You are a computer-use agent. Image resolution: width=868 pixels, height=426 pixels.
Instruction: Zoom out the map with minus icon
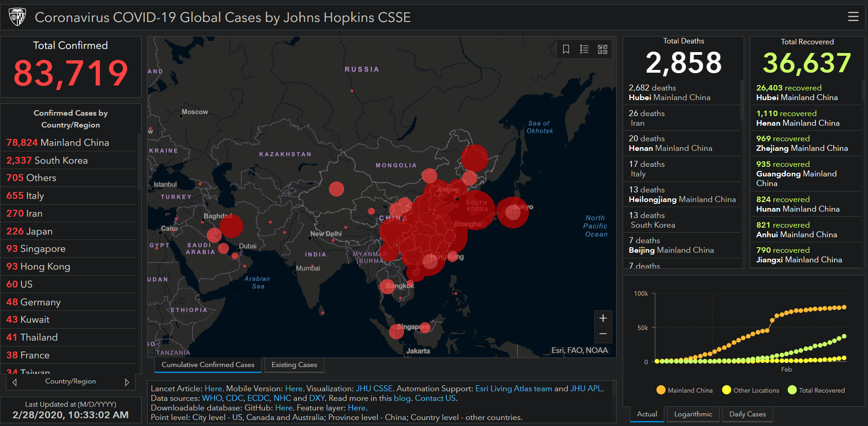[x=603, y=334]
